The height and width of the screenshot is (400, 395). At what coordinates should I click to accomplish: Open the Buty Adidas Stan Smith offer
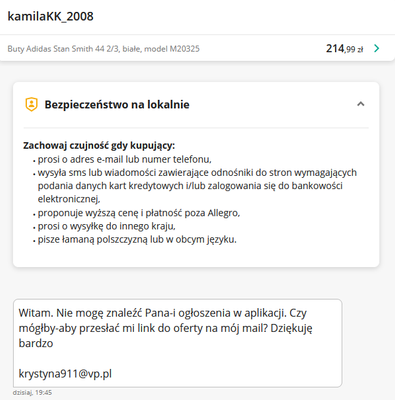point(103,49)
